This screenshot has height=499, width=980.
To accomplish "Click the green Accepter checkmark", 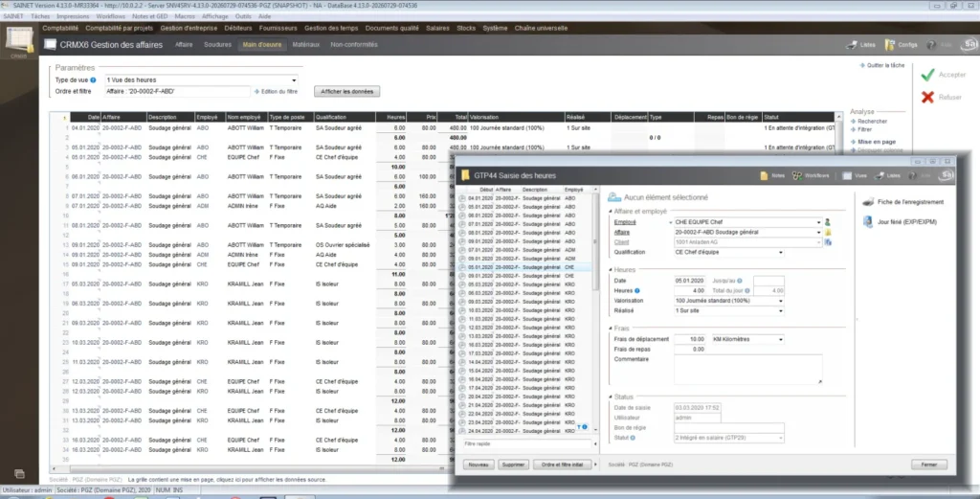I will (928, 75).
